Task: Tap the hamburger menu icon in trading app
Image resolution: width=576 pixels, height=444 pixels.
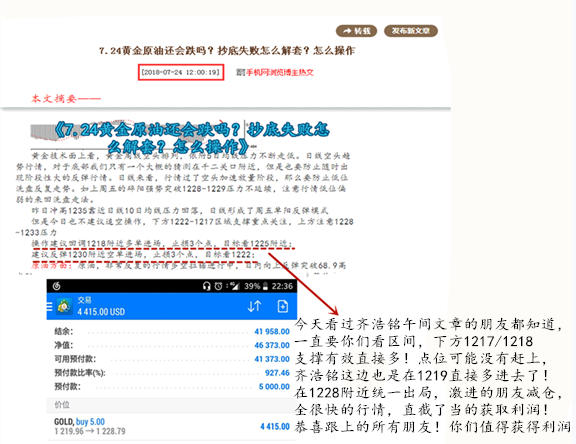Action: (x=49, y=306)
